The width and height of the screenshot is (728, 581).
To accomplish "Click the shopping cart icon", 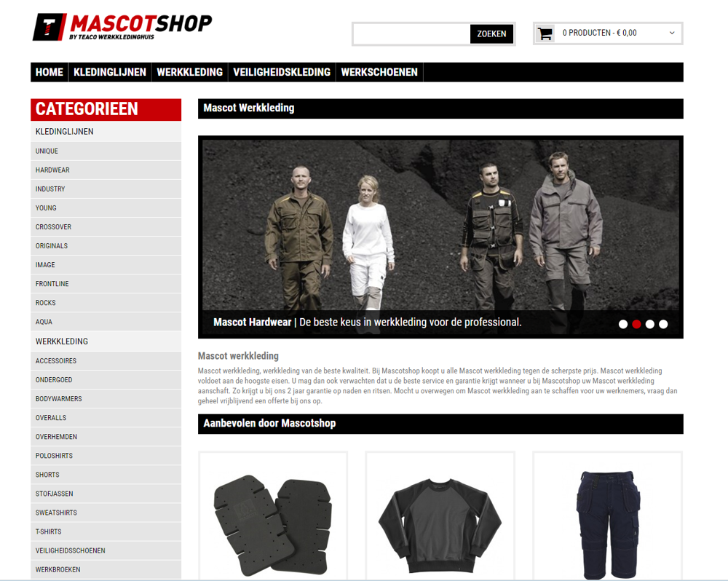I will 545,33.
